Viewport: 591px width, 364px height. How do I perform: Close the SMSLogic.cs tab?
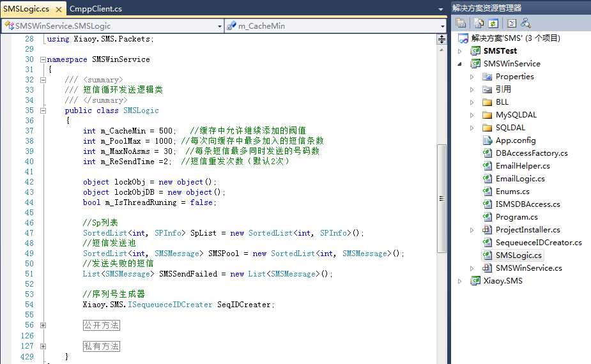click(x=58, y=10)
